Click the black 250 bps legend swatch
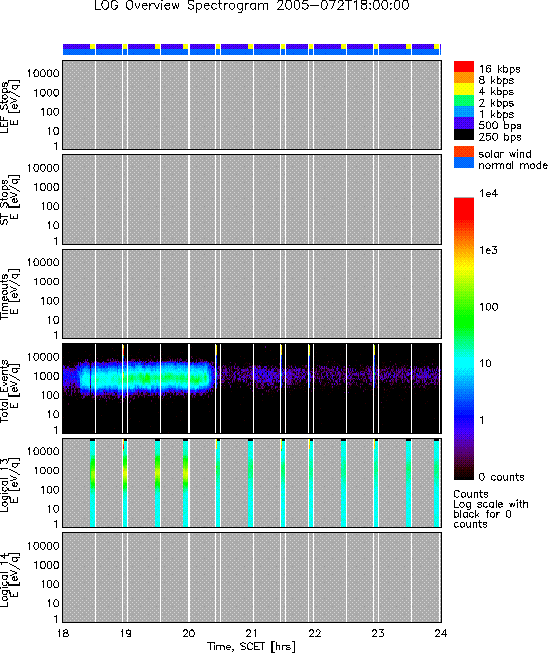This screenshot has width=548, height=653. tap(464, 134)
